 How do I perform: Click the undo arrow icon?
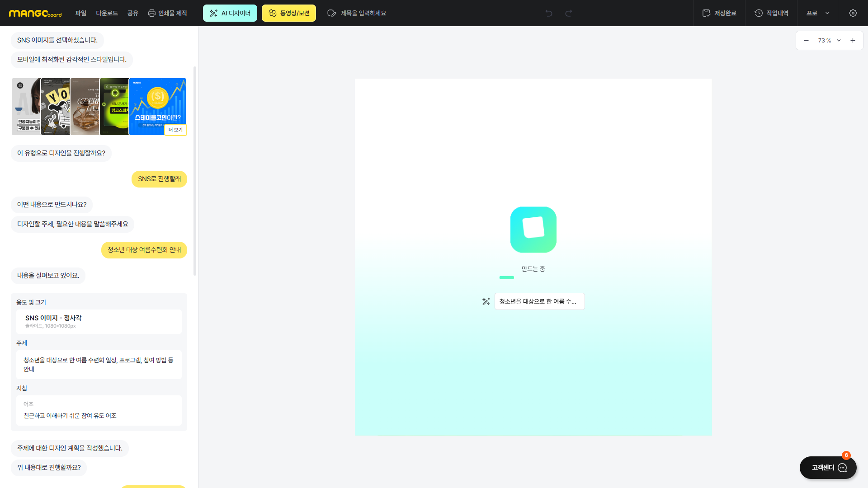point(549,13)
